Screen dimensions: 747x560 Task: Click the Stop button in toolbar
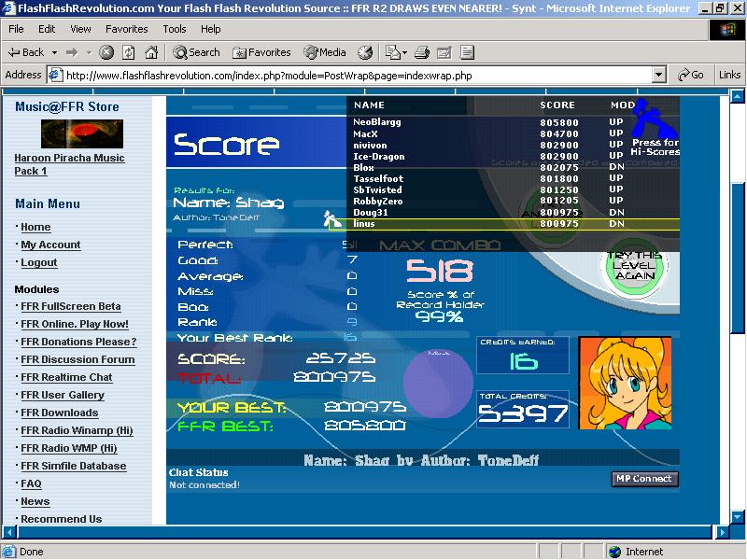pos(106,52)
